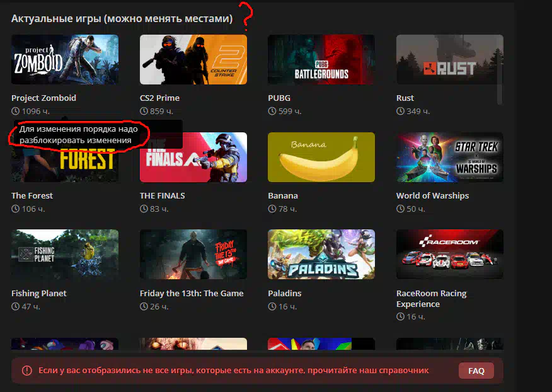Viewport: 552px width, 392px height.
Task: Click the Project Zomboid title text
Action: coord(43,98)
